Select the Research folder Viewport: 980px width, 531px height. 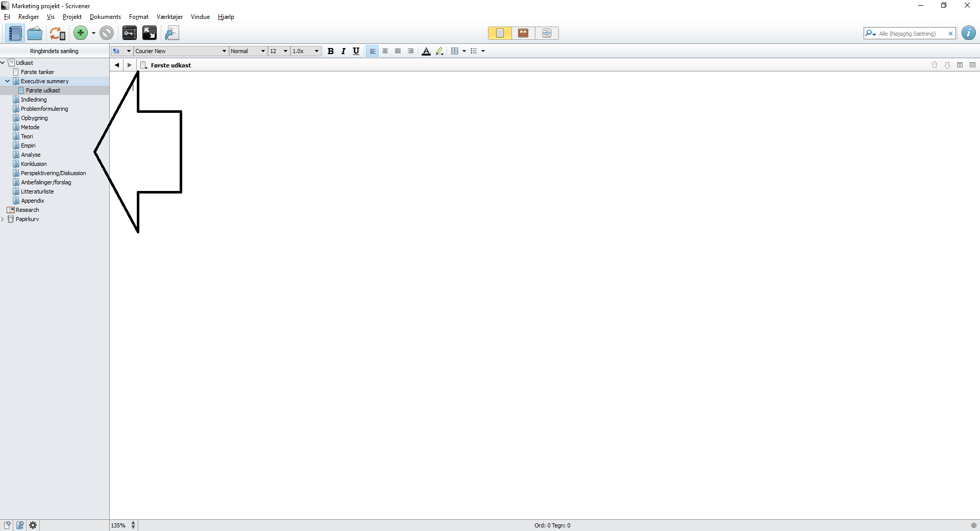tap(27, 210)
